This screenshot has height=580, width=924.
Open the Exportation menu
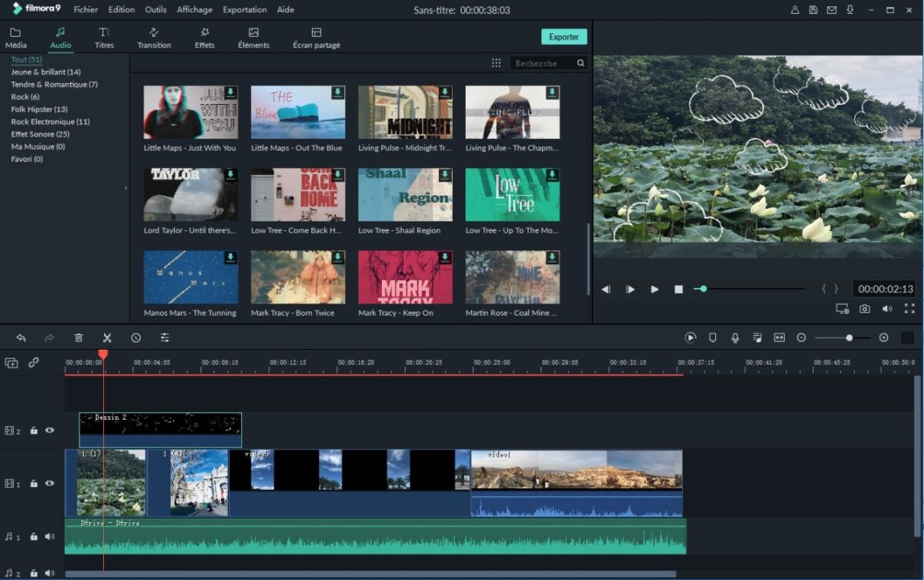[244, 10]
